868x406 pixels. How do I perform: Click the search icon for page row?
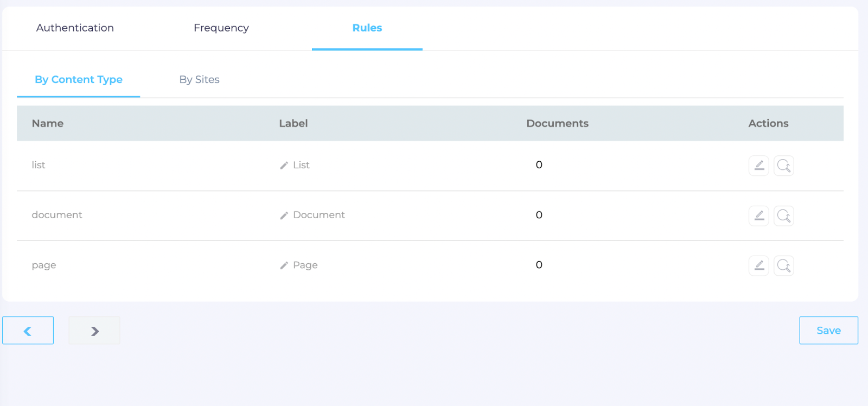[783, 265]
